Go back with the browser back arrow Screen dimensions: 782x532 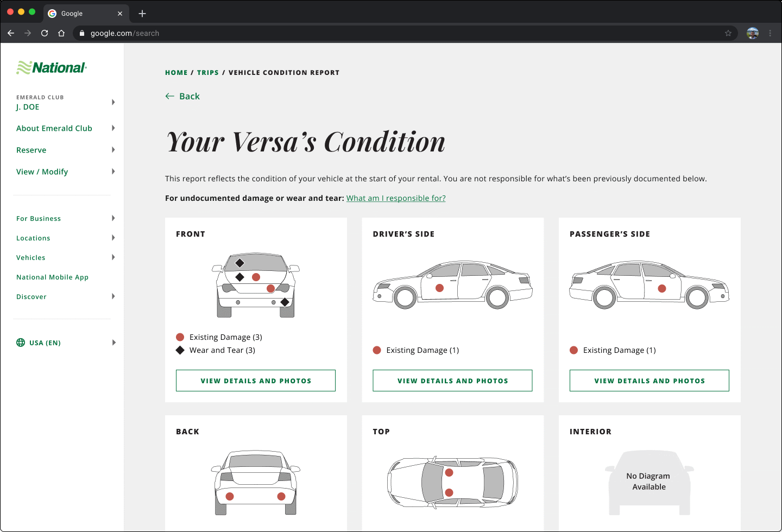11,33
